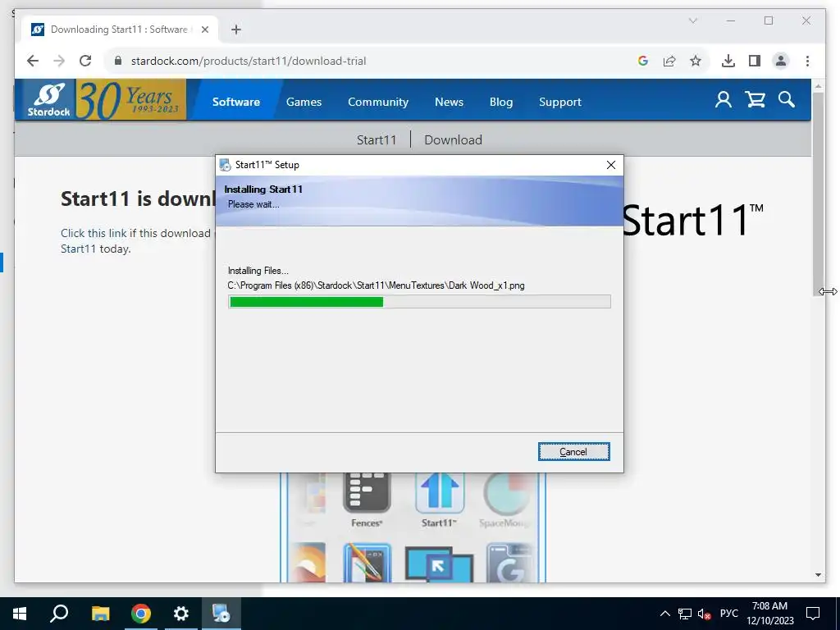
Task: Show hidden system tray icons
Action: click(664, 614)
